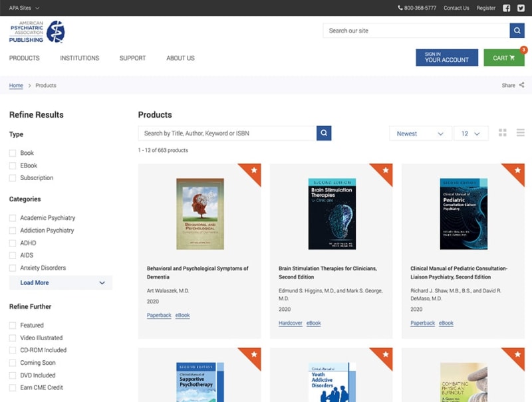Open the APA Sites dropdown
The height and width of the screenshot is (402, 532).
tap(24, 8)
